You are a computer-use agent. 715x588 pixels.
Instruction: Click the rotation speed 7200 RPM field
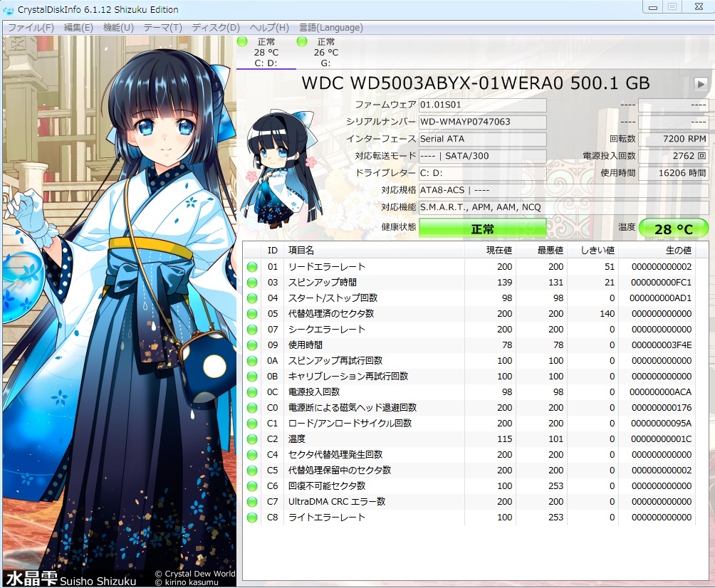pyautogui.click(x=674, y=139)
